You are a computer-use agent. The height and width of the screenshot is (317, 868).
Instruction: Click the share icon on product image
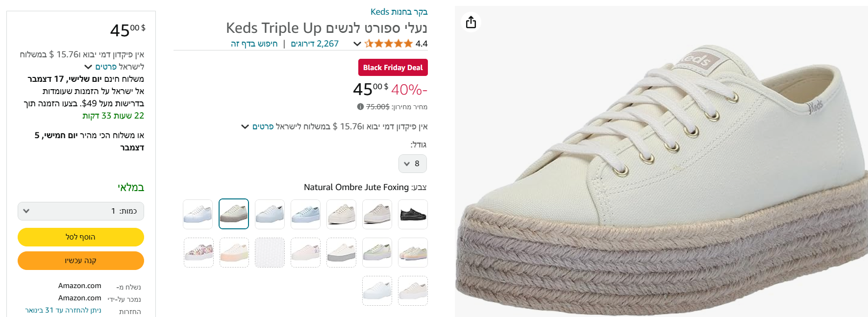(471, 23)
